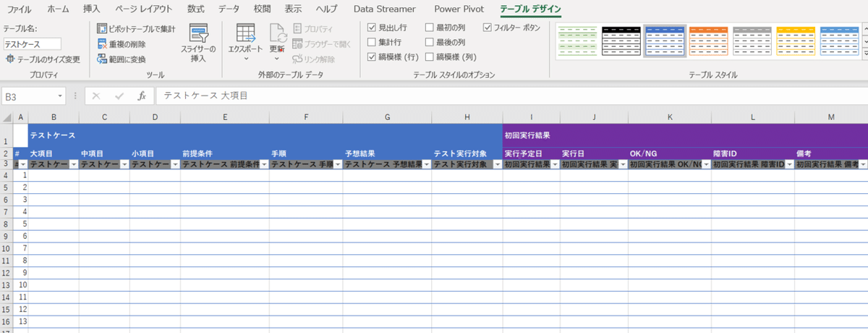This screenshot has width=868, height=333.
Task: Toggle Filter Button (フィルター ボタン) checkbox
Action: pyautogui.click(x=488, y=28)
